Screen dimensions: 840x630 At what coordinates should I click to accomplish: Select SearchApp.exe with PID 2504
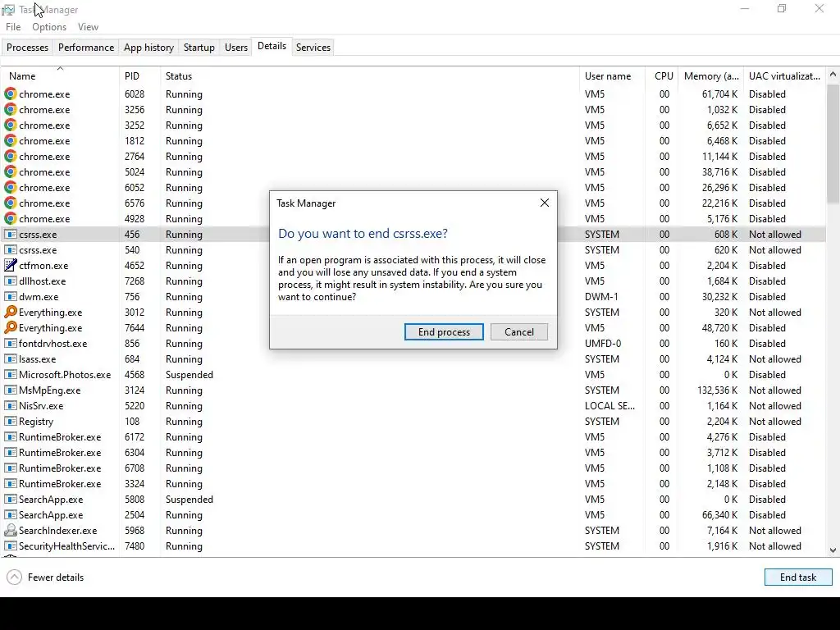tap(51, 514)
